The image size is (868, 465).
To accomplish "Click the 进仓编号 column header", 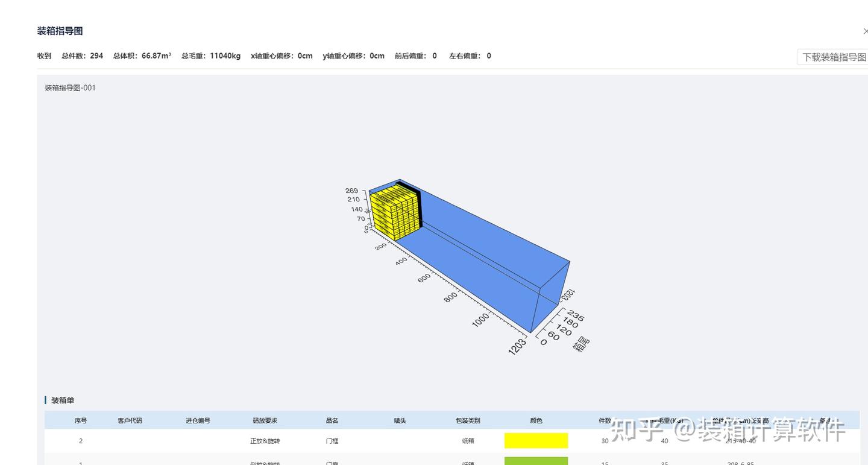I will (x=198, y=421).
